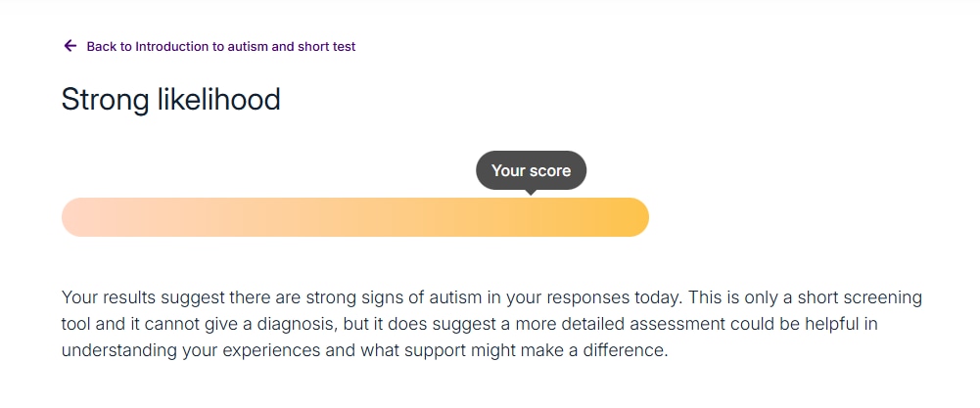Click the "Your score" tooltip bubble
Image resolution: width=980 pixels, height=408 pixels.
531,170
